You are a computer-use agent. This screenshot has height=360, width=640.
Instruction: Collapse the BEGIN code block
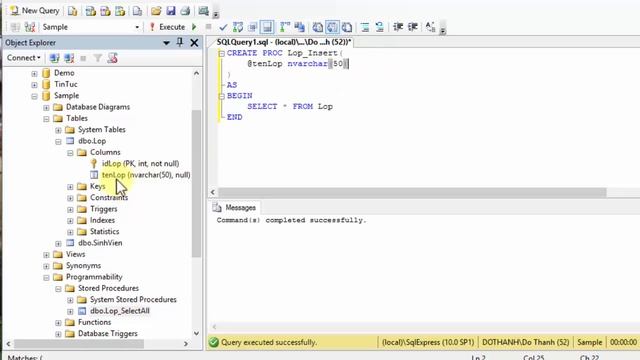(x=222, y=96)
